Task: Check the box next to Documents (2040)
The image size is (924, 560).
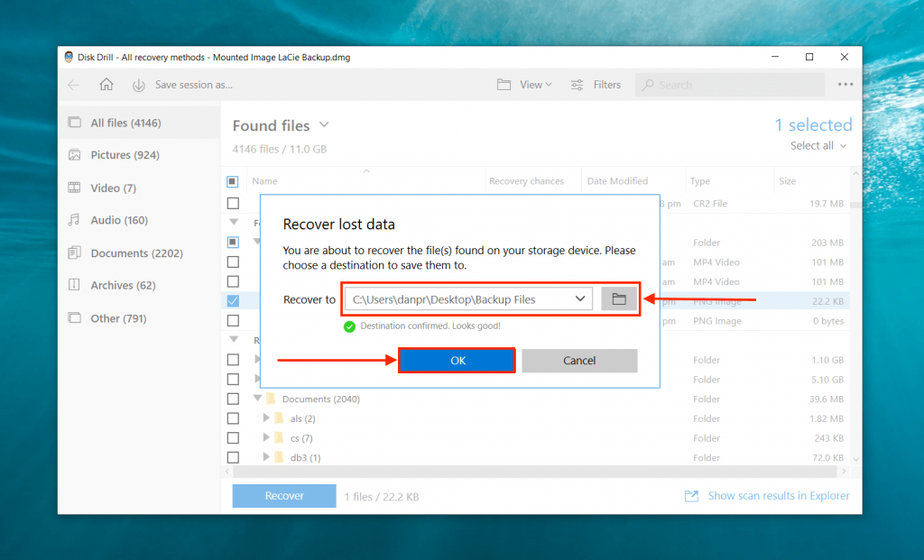Action: point(233,398)
